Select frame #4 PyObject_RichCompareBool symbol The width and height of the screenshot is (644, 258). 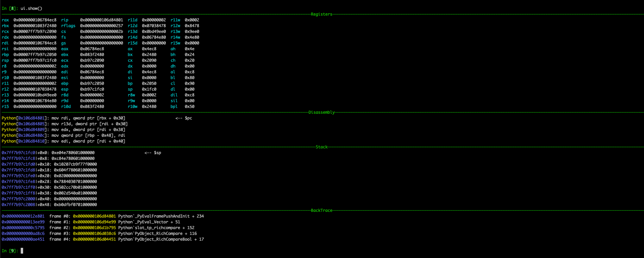click(161, 239)
